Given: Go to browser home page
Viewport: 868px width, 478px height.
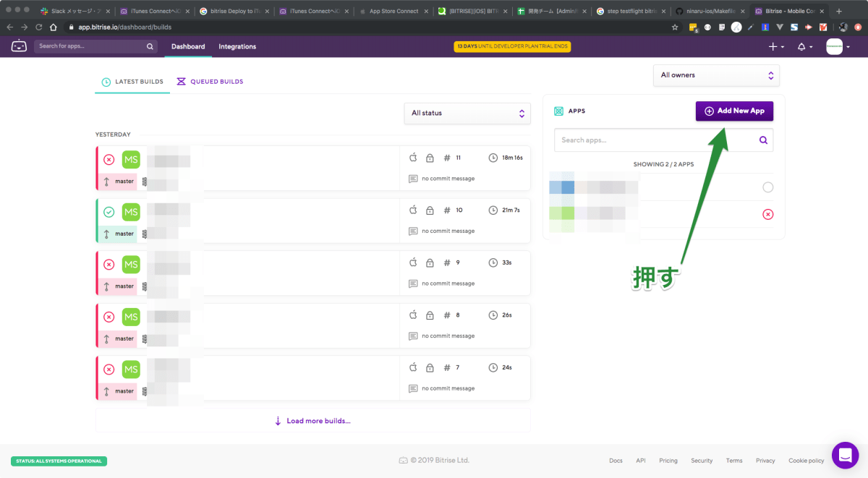Looking at the screenshot, I should click(x=53, y=27).
